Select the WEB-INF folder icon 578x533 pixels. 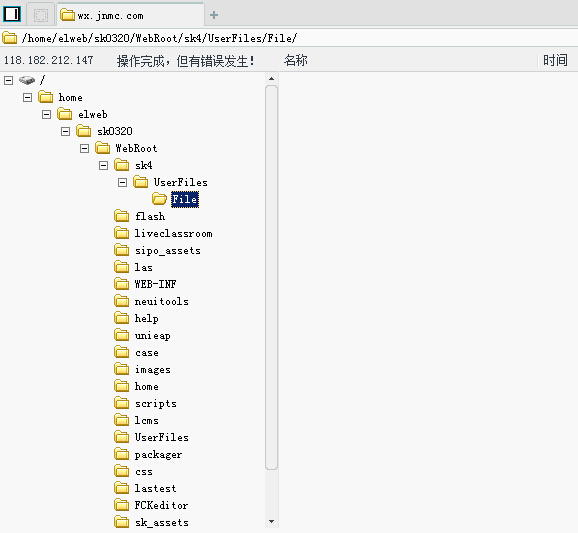(122, 284)
